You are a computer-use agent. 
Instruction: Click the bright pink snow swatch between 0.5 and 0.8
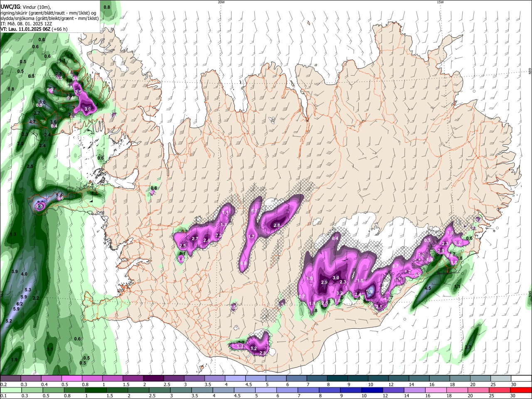pos(71,379)
